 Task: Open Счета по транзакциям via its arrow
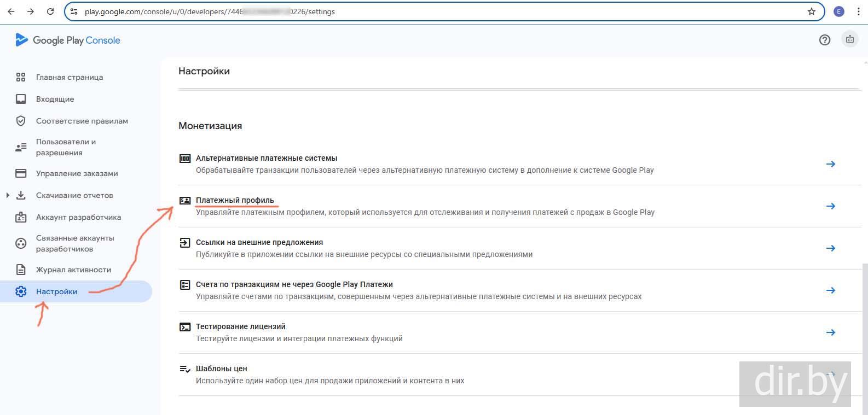pyautogui.click(x=830, y=290)
